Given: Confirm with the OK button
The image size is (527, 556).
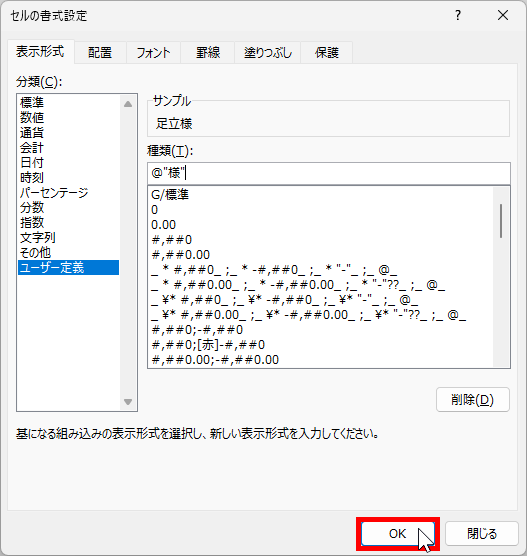Looking at the screenshot, I should [398, 533].
